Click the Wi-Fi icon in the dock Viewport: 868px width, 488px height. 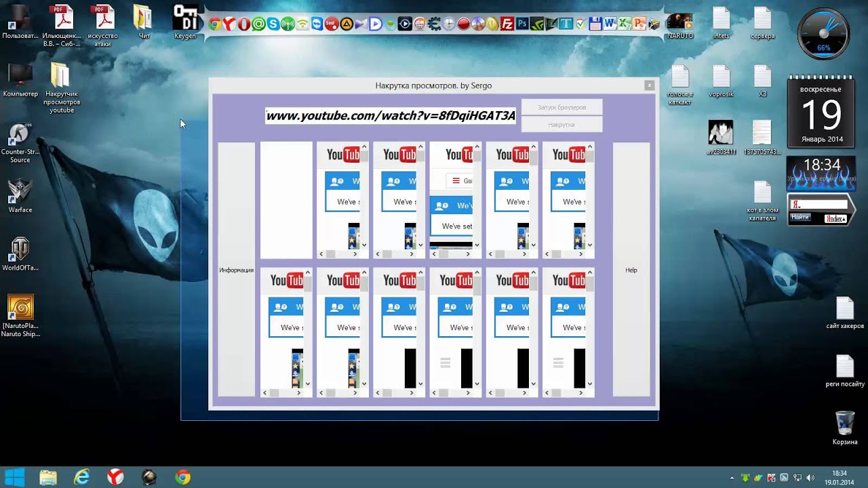coord(302,24)
